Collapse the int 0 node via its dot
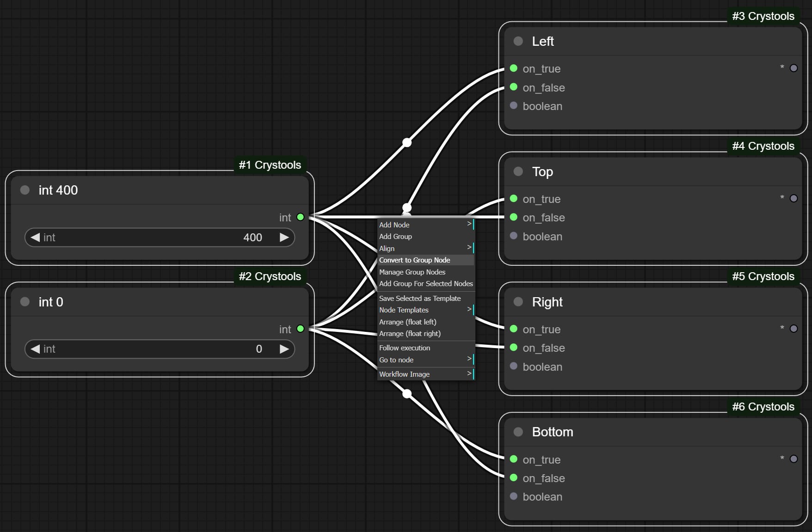Image resolution: width=812 pixels, height=532 pixels. click(x=25, y=302)
